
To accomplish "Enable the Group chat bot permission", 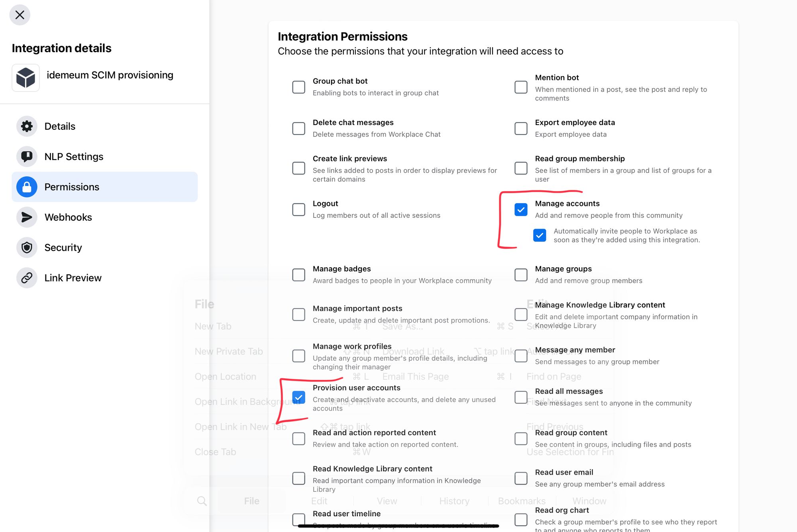I will pos(298,87).
